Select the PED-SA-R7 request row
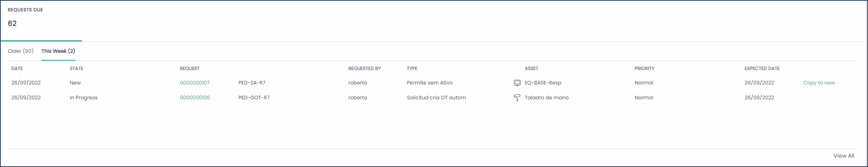This screenshot has height=167, width=868. (433, 83)
